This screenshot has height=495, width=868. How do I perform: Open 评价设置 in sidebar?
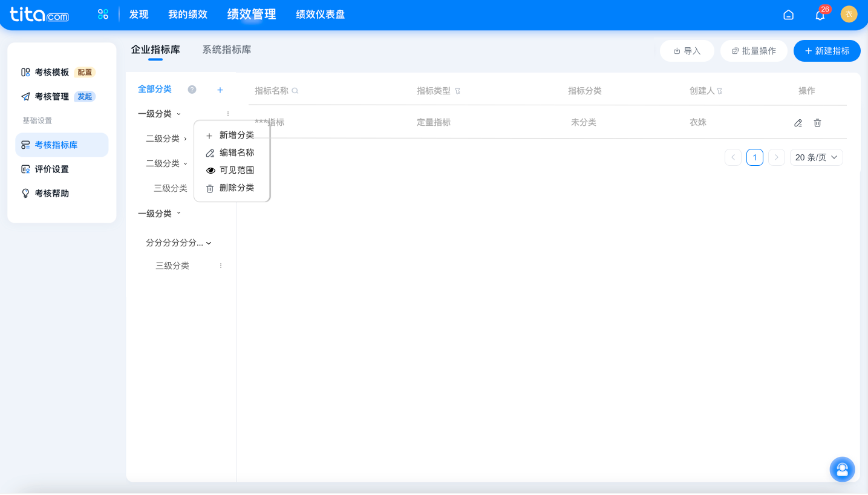point(52,169)
